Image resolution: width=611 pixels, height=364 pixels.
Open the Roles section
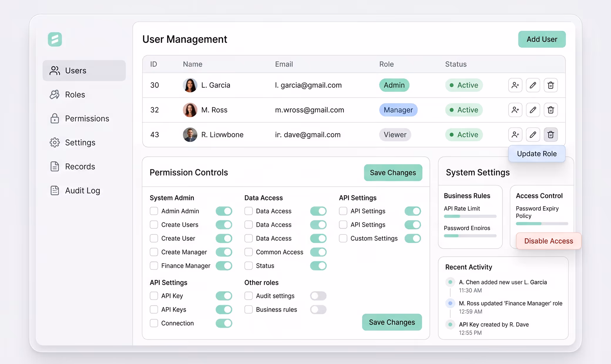pos(84,95)
